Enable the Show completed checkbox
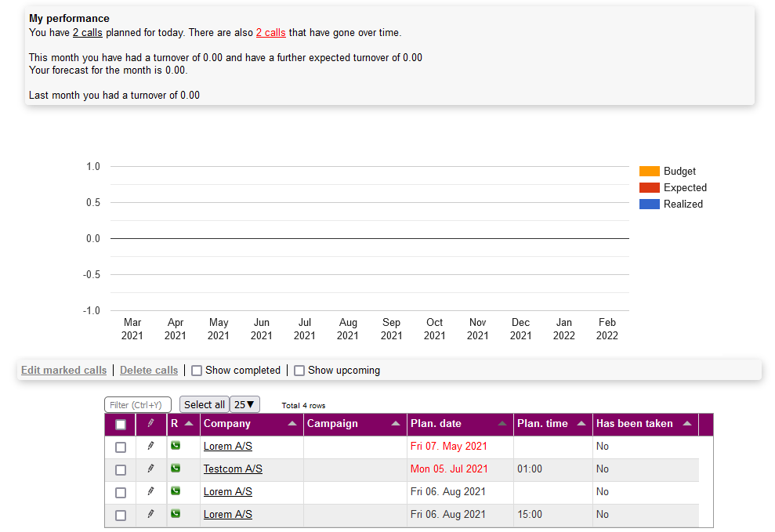This screenshot has height=532, width=775. tap(197, 371)
